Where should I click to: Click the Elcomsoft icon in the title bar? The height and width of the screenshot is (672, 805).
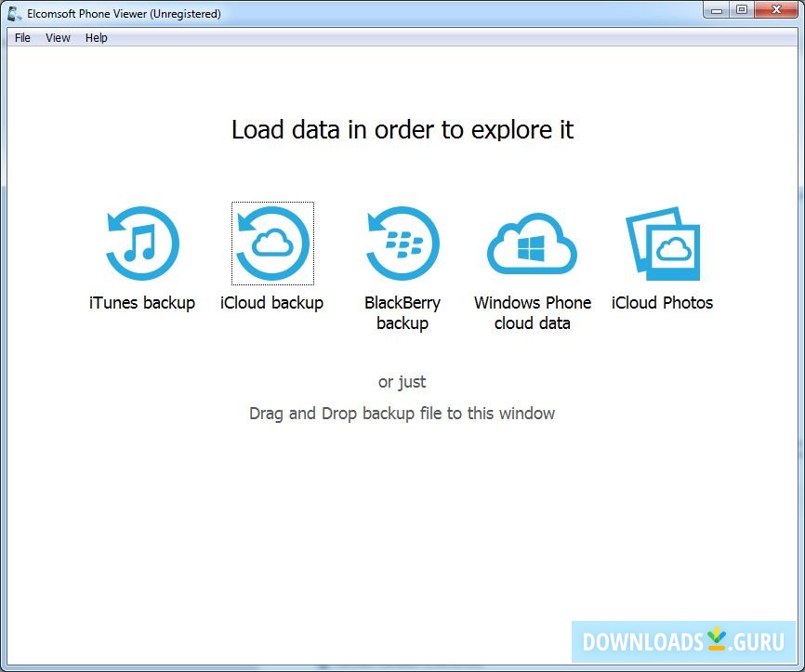click(x=11, y=13)
